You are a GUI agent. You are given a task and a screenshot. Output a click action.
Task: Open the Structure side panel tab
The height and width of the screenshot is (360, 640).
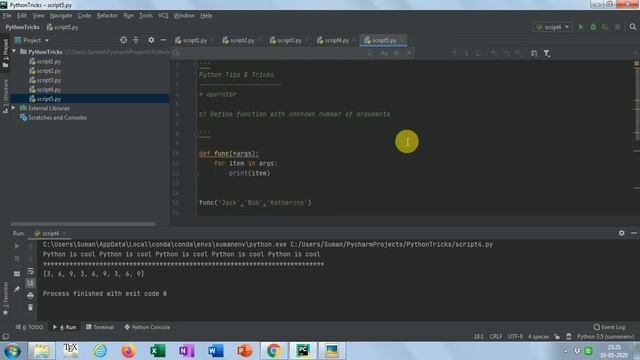pos(5,96)
